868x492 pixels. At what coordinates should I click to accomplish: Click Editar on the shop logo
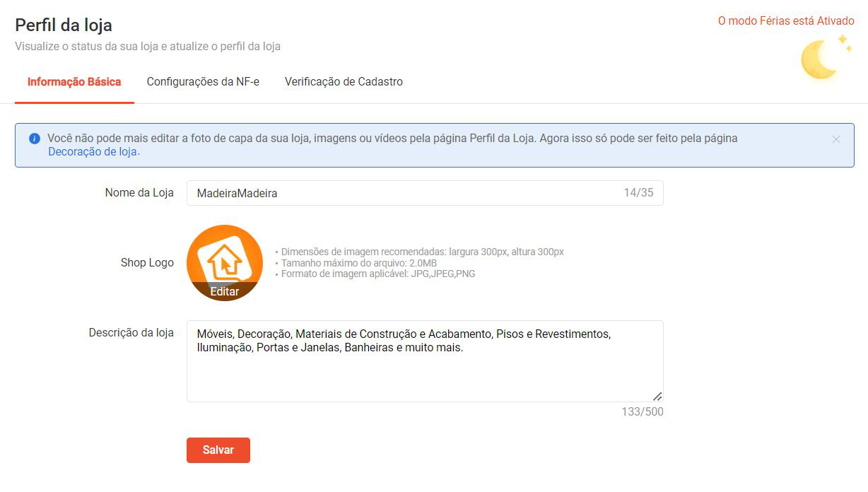pyautogui.click(x=225, y=291)
